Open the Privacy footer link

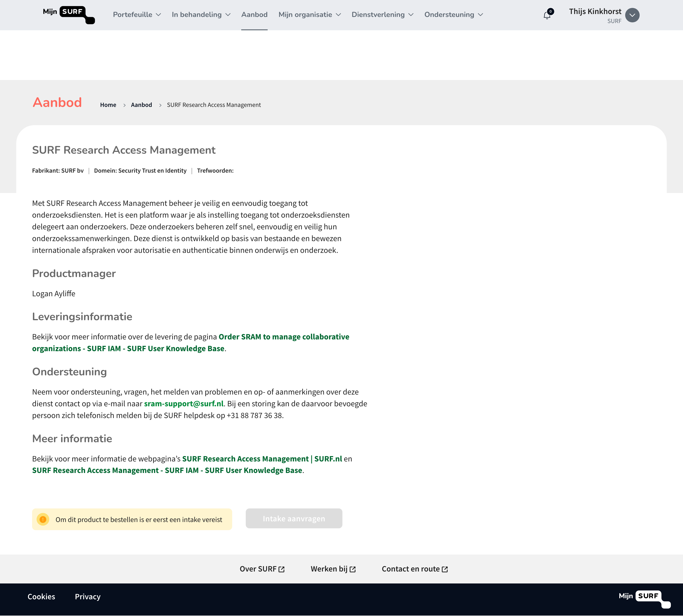[x=88, y=597]
